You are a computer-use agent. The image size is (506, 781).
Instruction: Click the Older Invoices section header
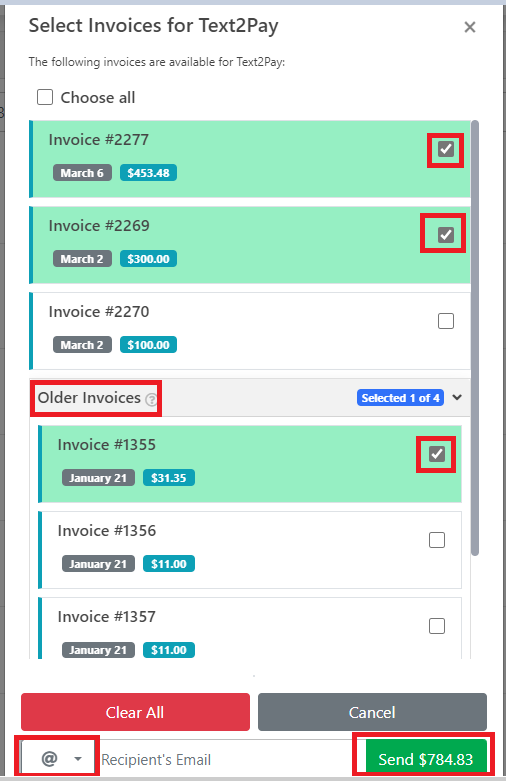tap(250, 397)
